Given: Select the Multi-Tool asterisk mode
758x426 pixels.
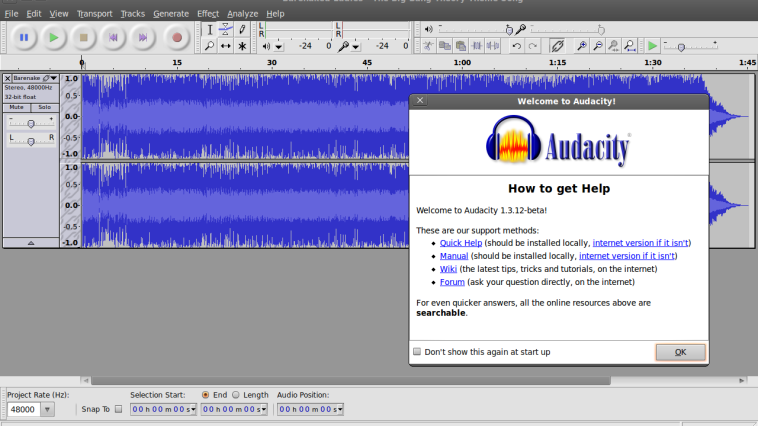Looking at the screenshot, I should tap(242, 46).
